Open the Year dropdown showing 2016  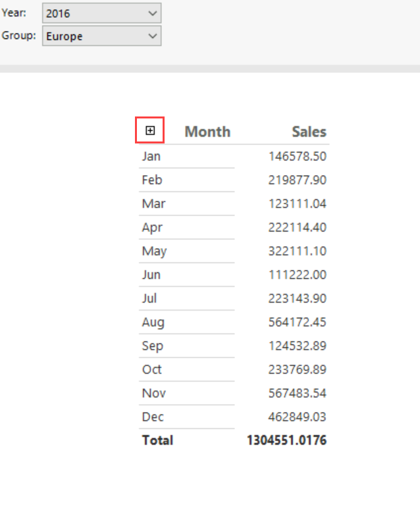pos(101,13)
